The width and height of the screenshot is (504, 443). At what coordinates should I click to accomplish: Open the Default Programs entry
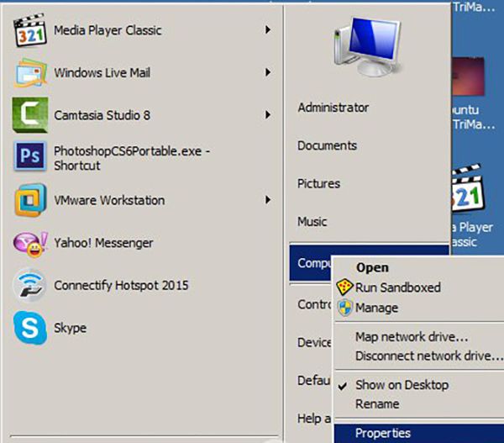313,380
